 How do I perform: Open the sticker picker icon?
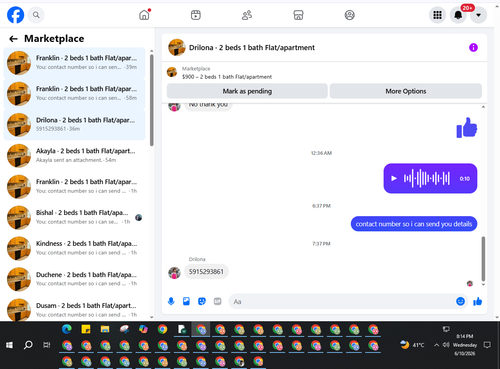tap(202, 301)
